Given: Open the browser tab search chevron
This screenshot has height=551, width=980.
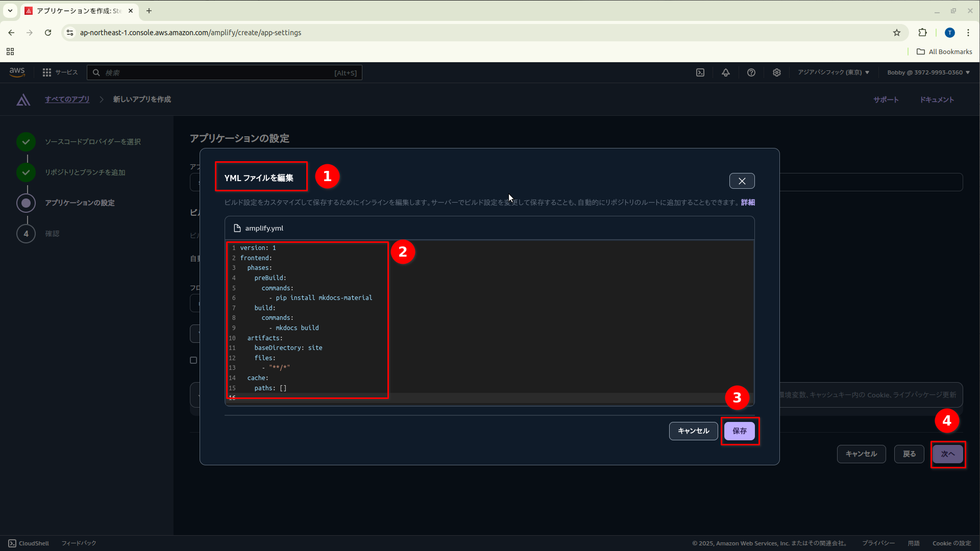Looking at the screenshot, I should pos(10,10).
